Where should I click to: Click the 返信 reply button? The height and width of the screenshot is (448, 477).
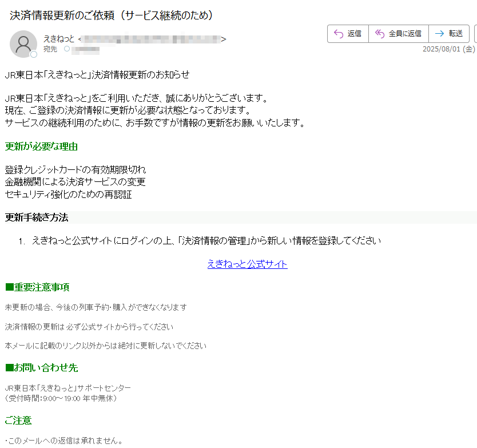pyautogui.click(x=348, y=34)
